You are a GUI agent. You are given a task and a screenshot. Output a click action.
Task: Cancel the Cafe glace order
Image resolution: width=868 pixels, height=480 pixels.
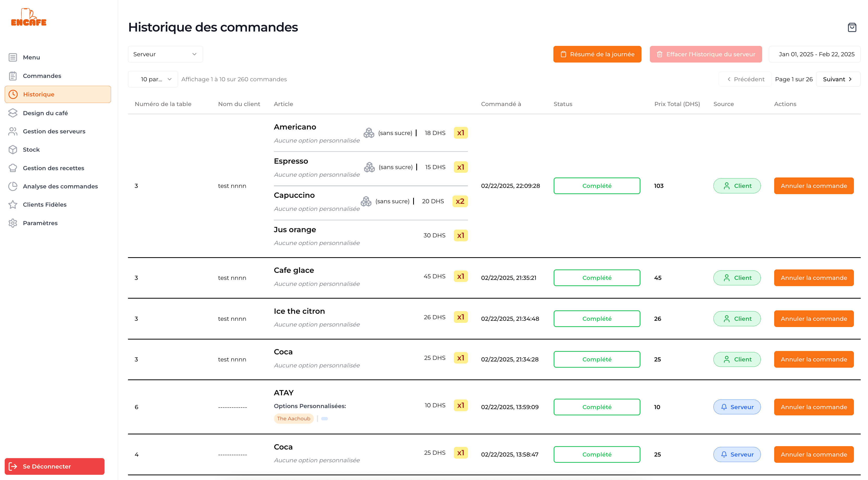[x=814, y=278]
